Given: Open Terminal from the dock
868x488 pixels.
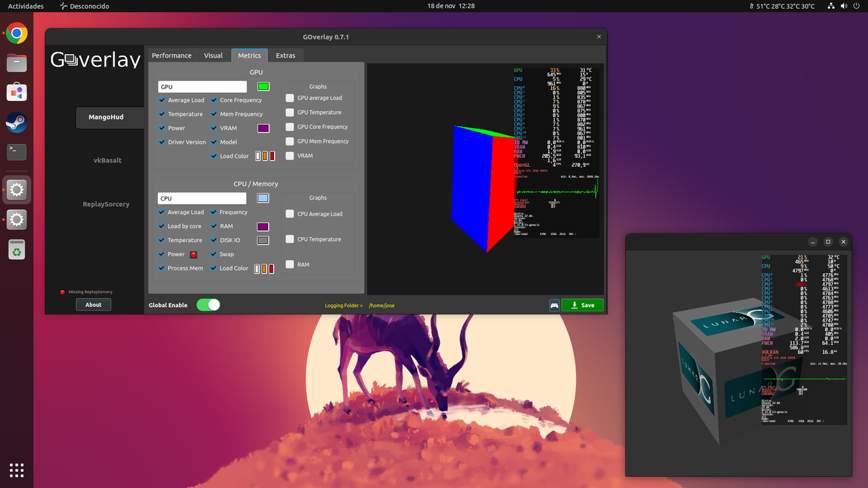Looking at the screenshot, I should [x=17, y=152].
